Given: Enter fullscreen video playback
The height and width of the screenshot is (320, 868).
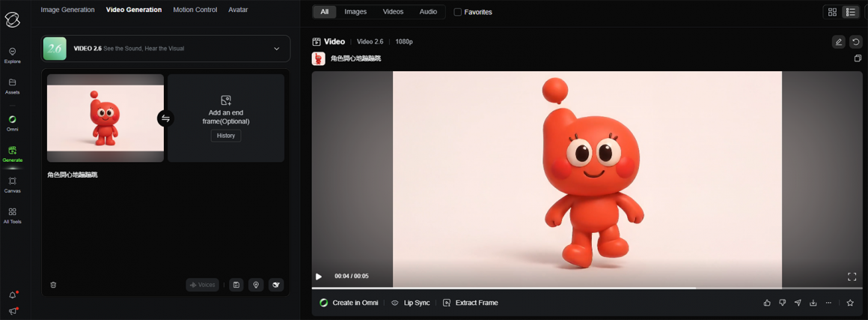Looking at the screenshot, I should pyautogui.click(x=852, y=277).
